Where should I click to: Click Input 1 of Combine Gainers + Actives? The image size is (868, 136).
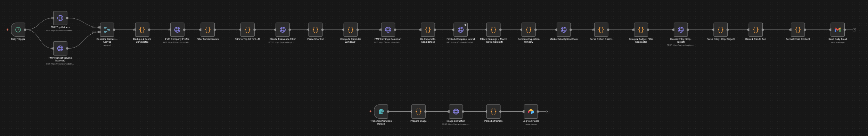(100, 27)
